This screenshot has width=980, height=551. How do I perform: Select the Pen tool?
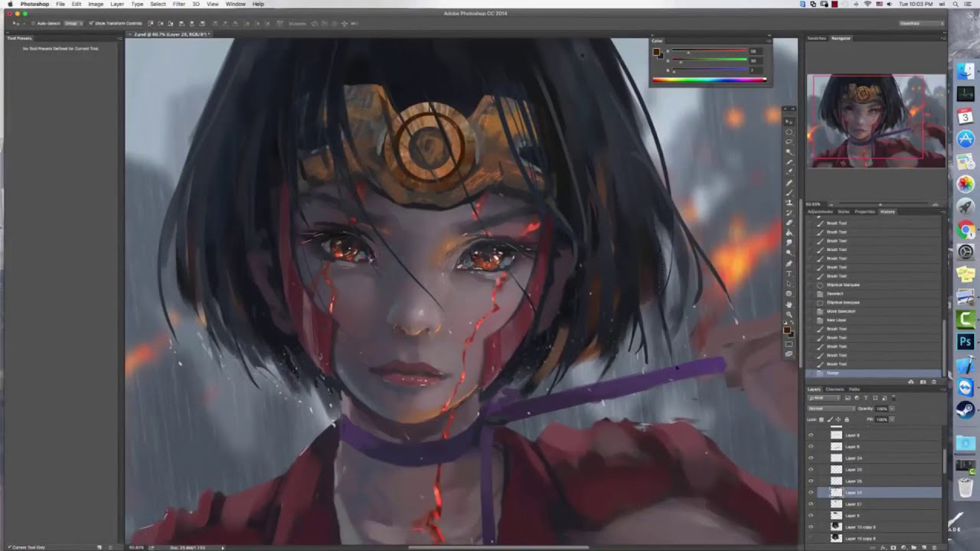tap(789, 263)
